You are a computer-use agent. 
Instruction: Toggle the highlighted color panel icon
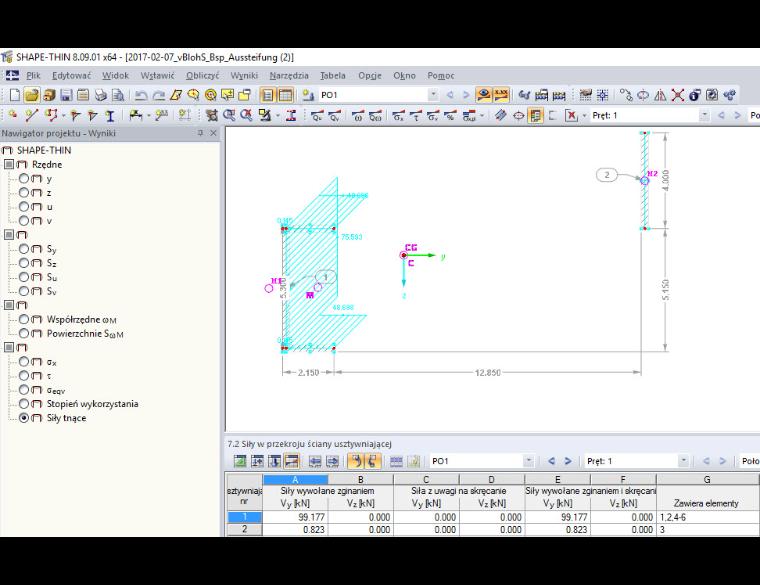click(x=536, y=115)
